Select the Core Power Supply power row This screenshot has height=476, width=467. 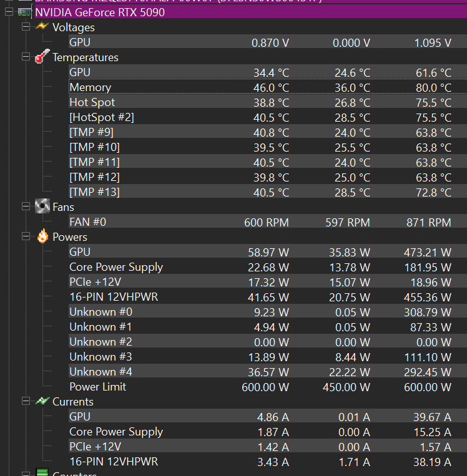[x=268, y=267]
